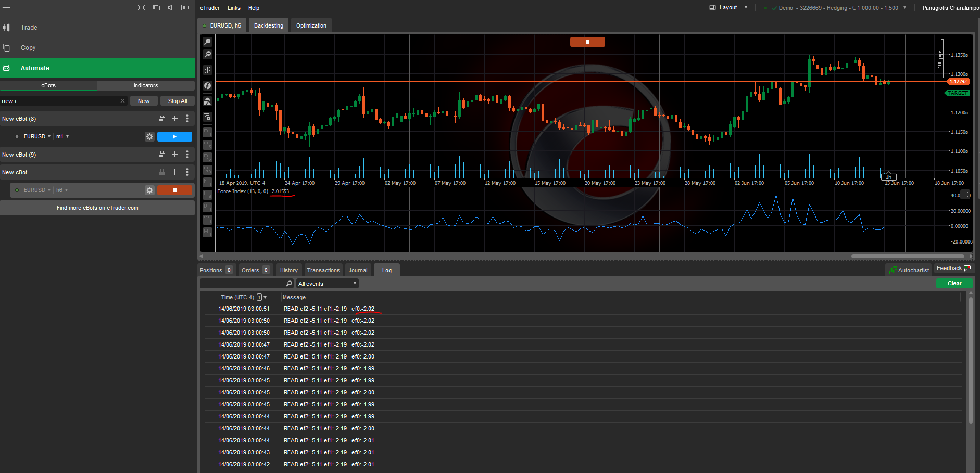Viewport: 980px width, 473px height.
Task: Select the Automate section
Action: (x=97, y=68)
